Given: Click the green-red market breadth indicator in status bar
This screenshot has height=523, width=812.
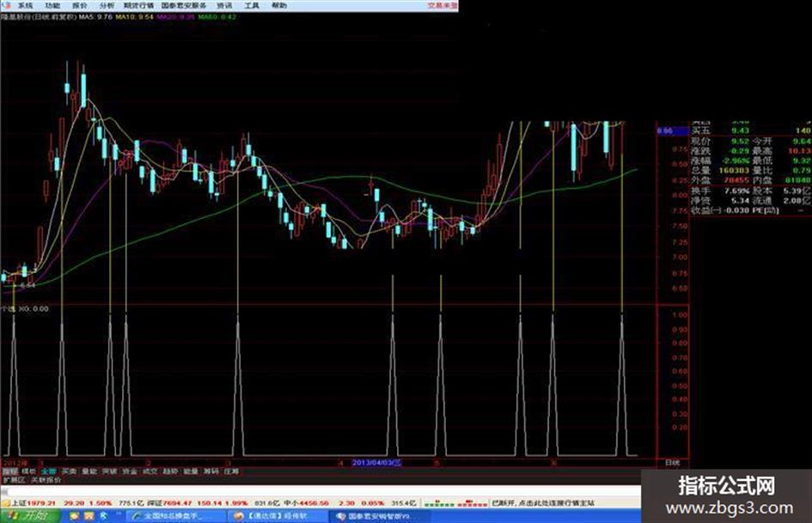Looking at the screenshot, I should (x=455, y=502).
